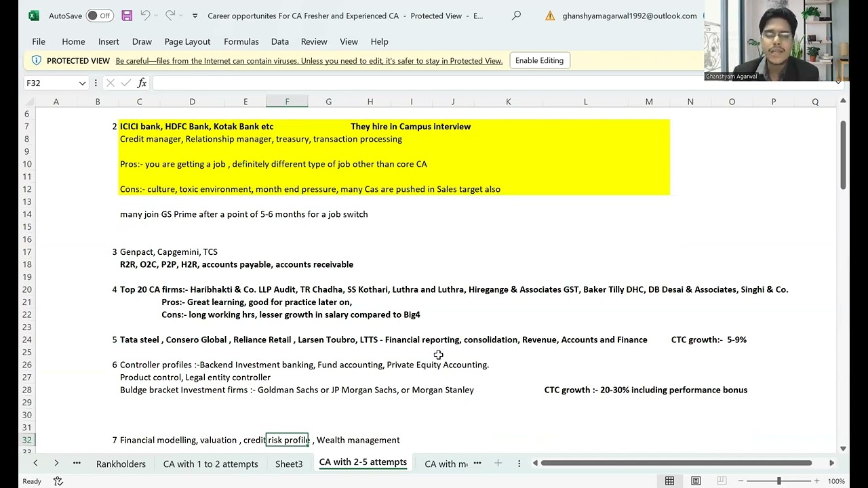Switch to the Sheet3 tab
868x488 pixels.
pos(289,464)
